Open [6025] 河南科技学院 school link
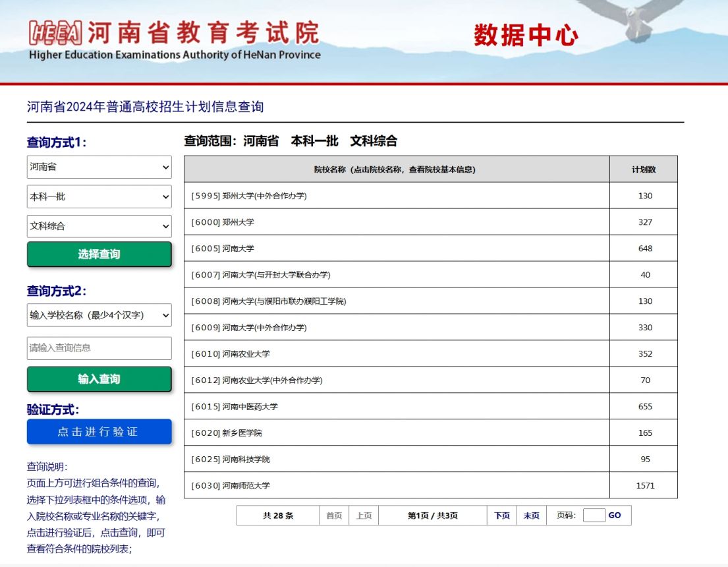This screenshot has height=567, width=728. pyautogui.click(x=231, y=459)
